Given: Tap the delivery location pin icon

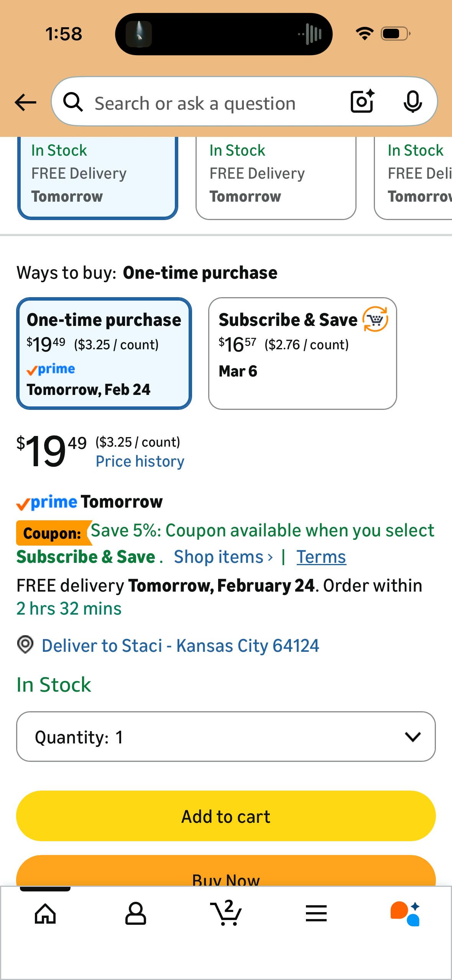Looking at the screenshot, I should (x=25, y=645).
